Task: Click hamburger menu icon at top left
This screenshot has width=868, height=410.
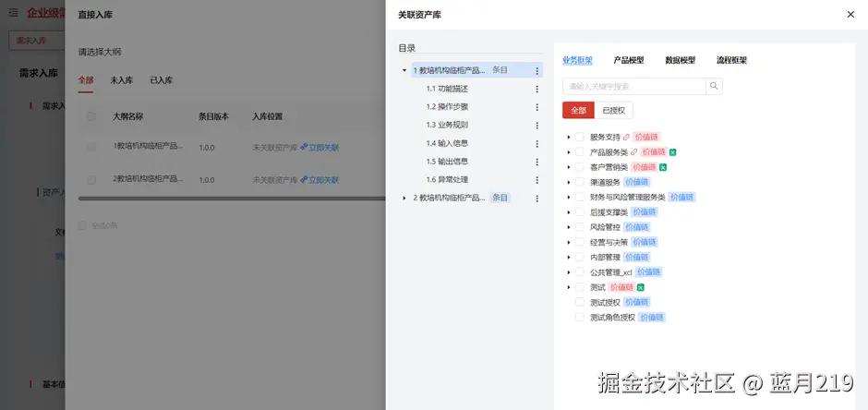Action: tap(13, 12)
